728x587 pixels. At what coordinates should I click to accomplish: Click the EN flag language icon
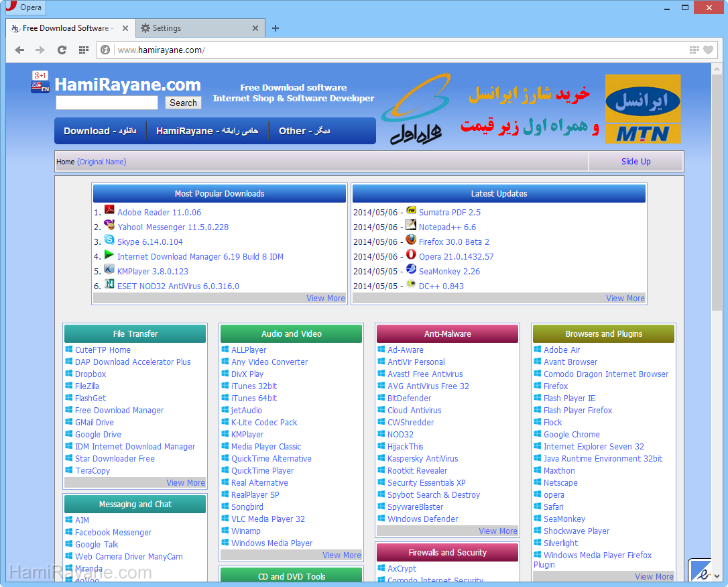point(40,87)
